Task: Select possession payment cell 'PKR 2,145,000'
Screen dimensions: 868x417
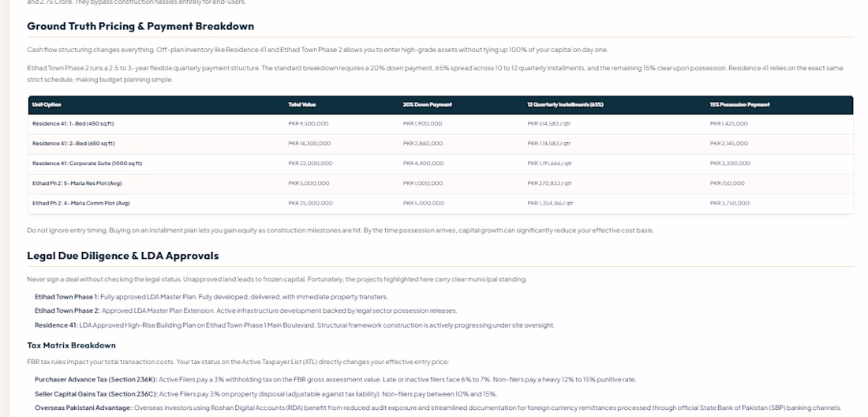Action: [728, 144]
